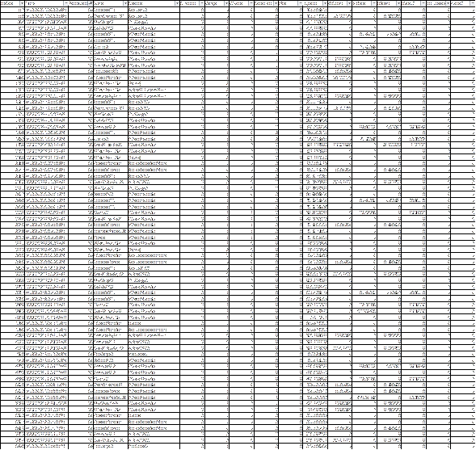The image size is (476, 450).
Task: Open the filter arrow on the twelfth column header
Action: tap(349, 3)
